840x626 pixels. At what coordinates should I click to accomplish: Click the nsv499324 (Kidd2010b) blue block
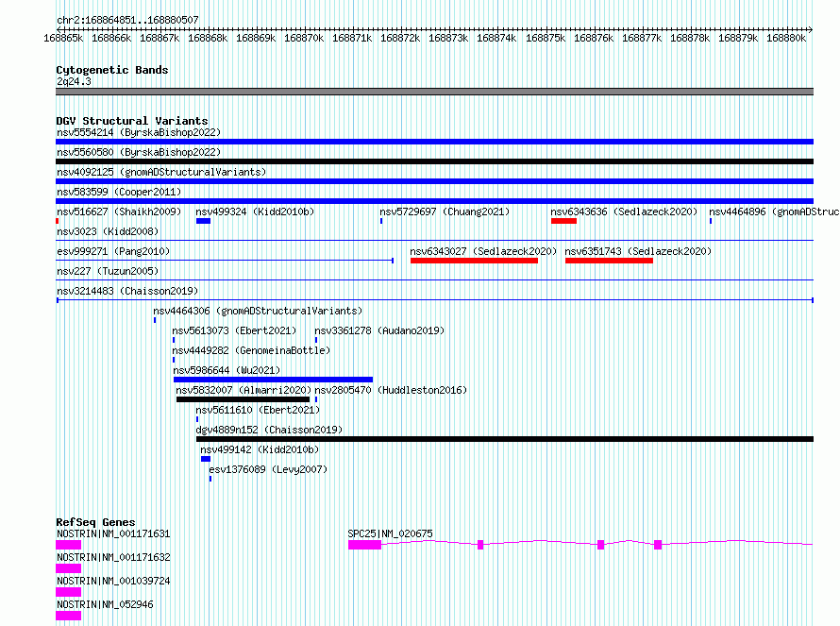[x=203, y=221]
